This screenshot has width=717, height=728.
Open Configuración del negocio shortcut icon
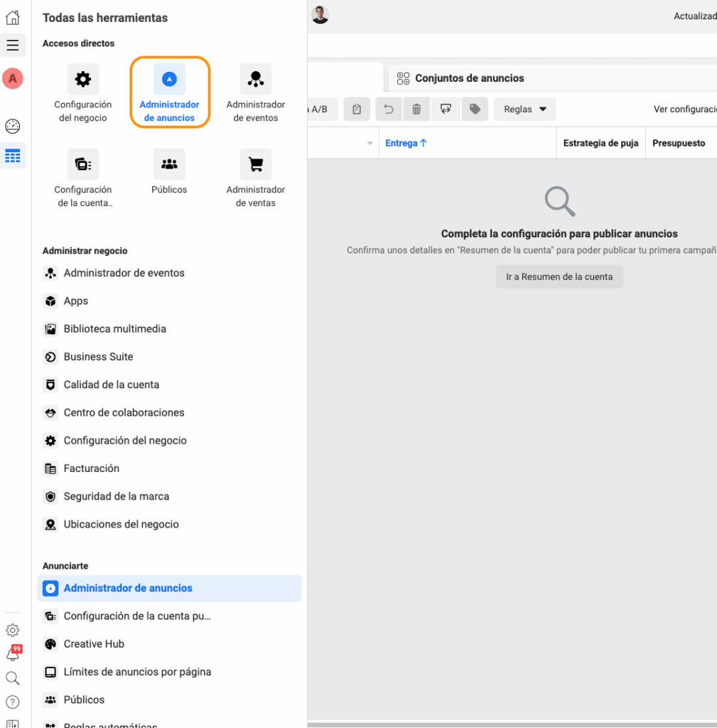click(83, 80)
